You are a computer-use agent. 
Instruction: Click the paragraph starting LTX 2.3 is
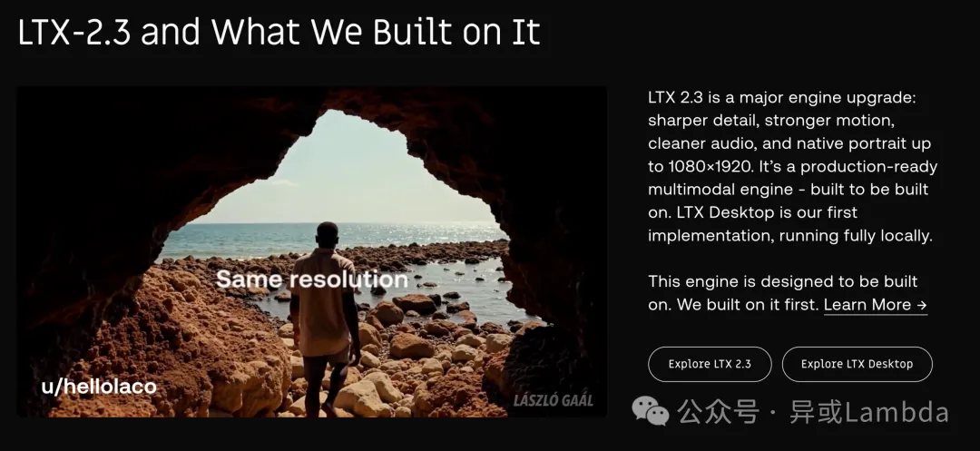click(792, 167)
